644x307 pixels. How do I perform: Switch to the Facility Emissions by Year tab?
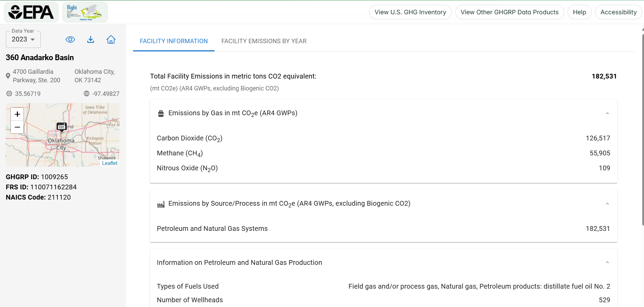[264, 41]
